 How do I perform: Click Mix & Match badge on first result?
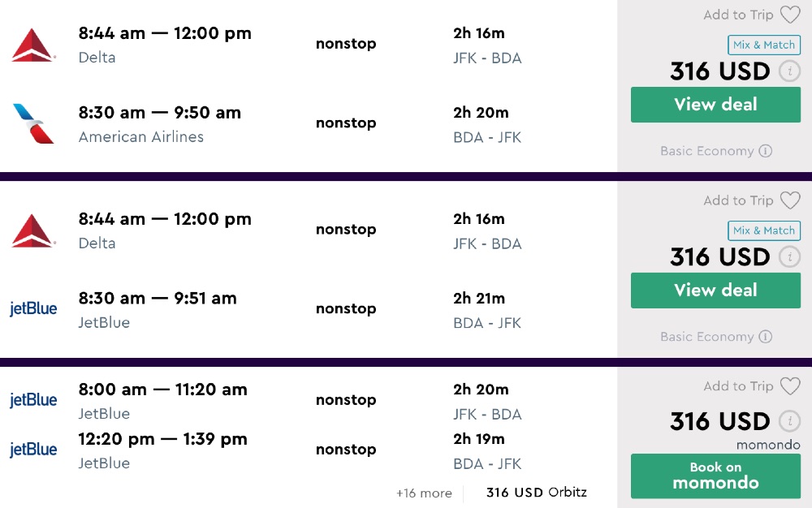[763, 45]
